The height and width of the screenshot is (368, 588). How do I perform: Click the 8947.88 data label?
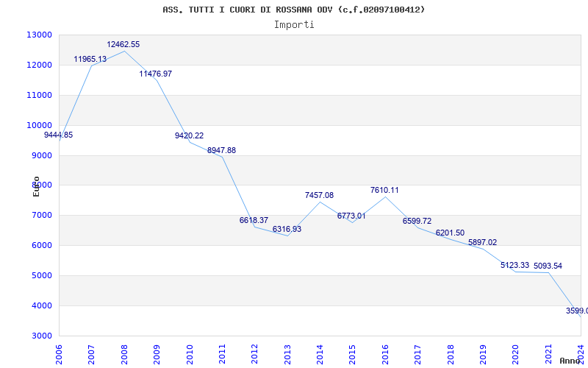[222, 150]
